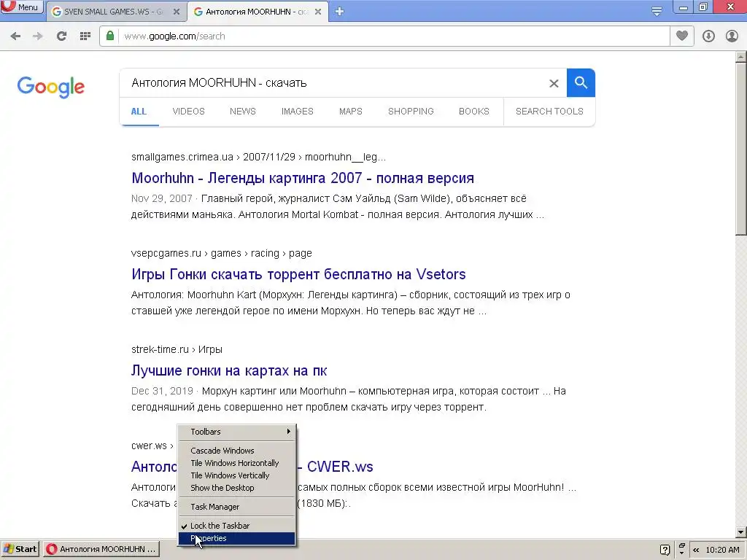This screenshot has height=560, width=747.
Task: Select the Opera taskbar button Антология MOORHUHN
Action: click(101, 549)
